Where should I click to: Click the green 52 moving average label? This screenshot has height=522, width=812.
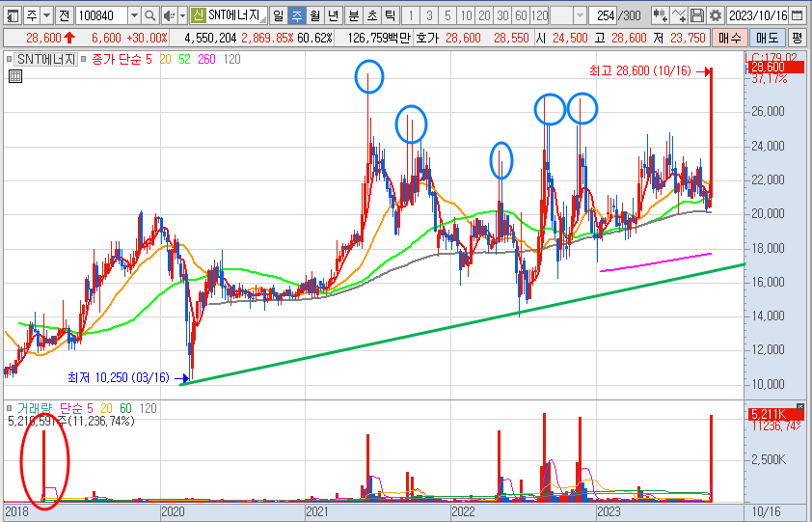pyautogui.click(x=184, y=59)
